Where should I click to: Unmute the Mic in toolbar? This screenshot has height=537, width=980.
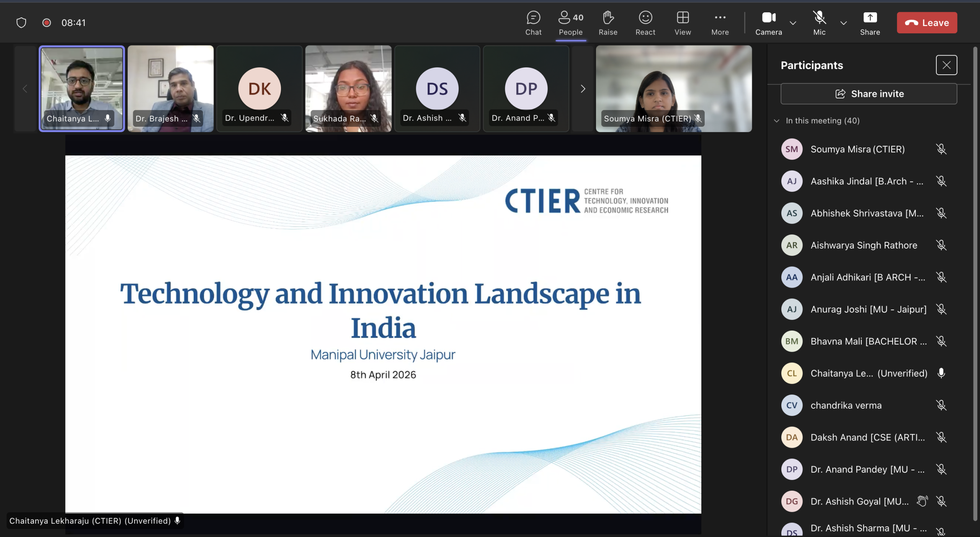click(819, 23)
